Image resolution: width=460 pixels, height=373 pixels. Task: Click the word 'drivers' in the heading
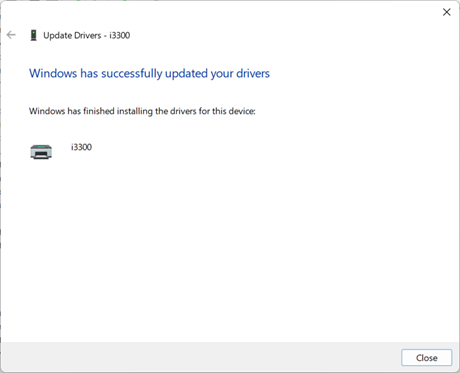click(253, 74)
